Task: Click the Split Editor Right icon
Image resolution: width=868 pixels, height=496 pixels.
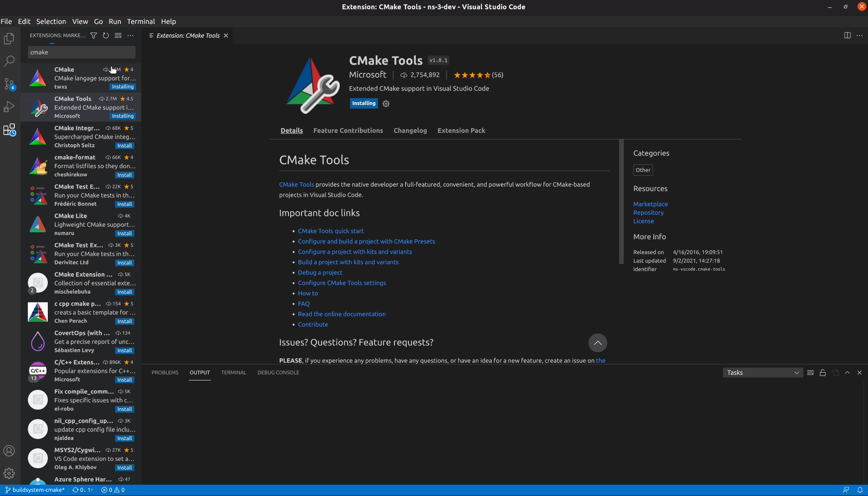Action: (x=847, y=36)
